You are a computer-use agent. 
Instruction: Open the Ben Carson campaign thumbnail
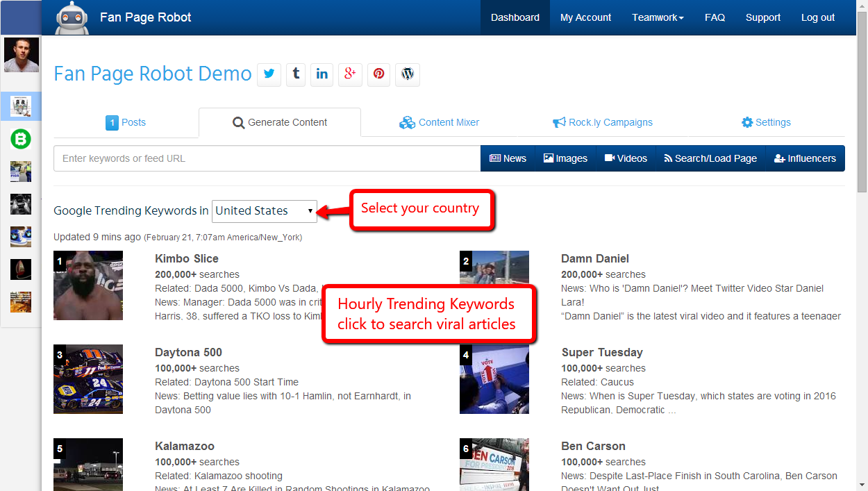494,465
